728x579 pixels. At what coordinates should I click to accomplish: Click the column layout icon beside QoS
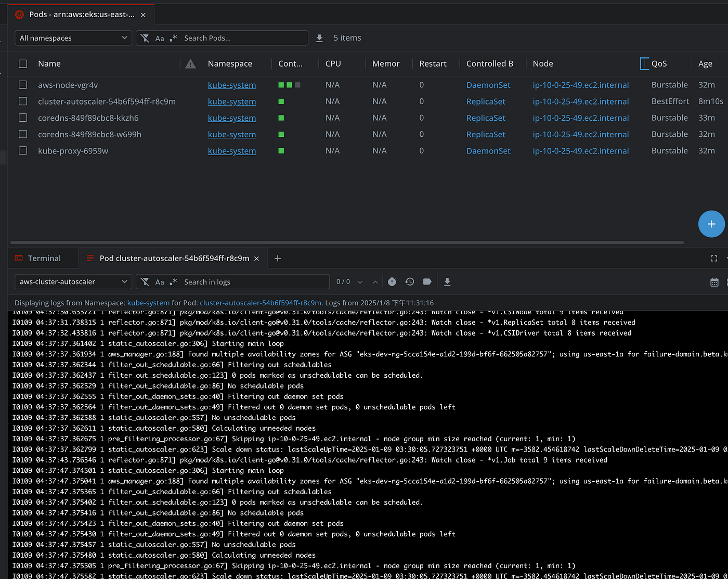644,63
